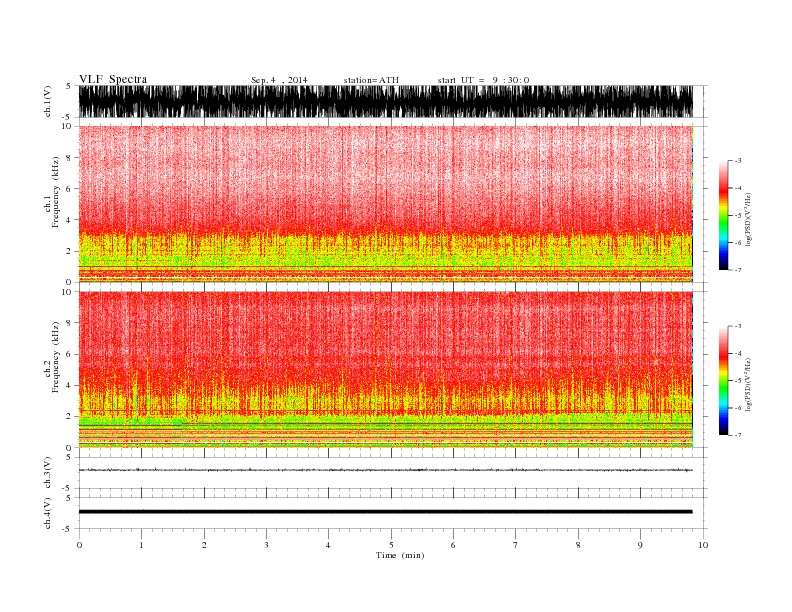Click the ch.1 PSD color bar
The width and height of the screenshot is (792, 612).
pyautogui.click(x=723, y=215)
